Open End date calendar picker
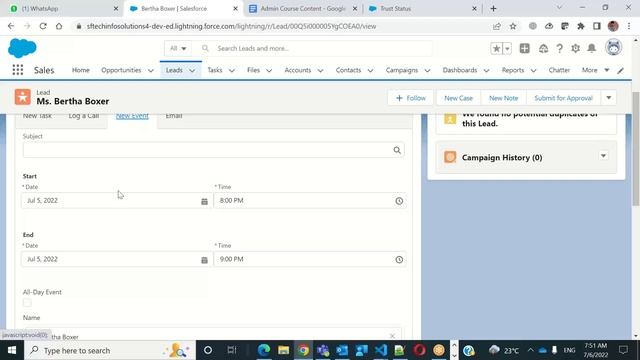Image resolution: width=640 pixels, height=360 pixels. pyautogui.click(x=204, y=260)
